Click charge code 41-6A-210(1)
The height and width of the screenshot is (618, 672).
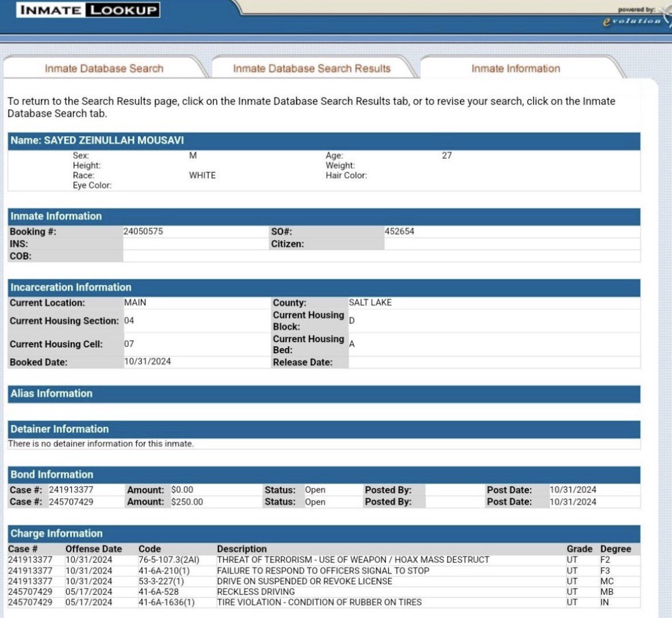point(164,571)
